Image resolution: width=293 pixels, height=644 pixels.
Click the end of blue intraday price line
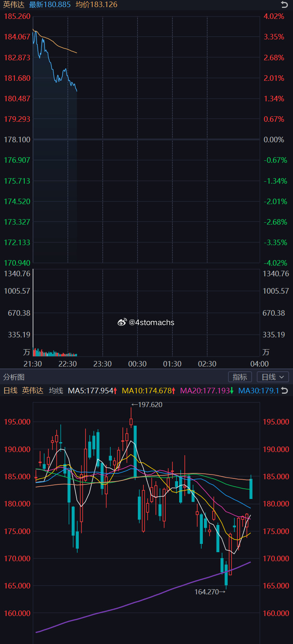coord(76,91)
